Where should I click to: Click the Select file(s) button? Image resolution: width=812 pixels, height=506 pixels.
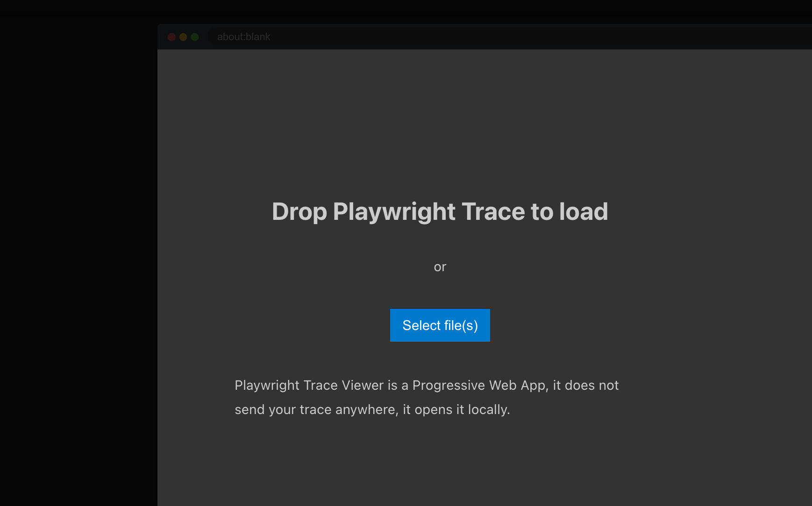pos(440,325)
